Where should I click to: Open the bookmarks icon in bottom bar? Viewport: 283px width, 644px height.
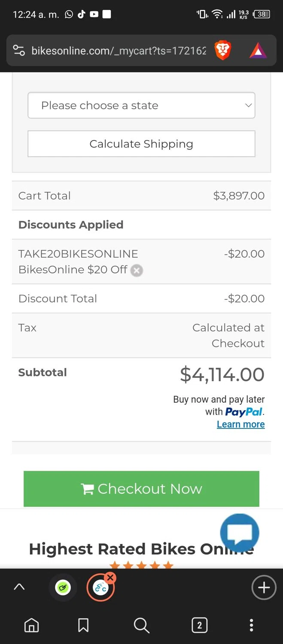click(83, 625)
